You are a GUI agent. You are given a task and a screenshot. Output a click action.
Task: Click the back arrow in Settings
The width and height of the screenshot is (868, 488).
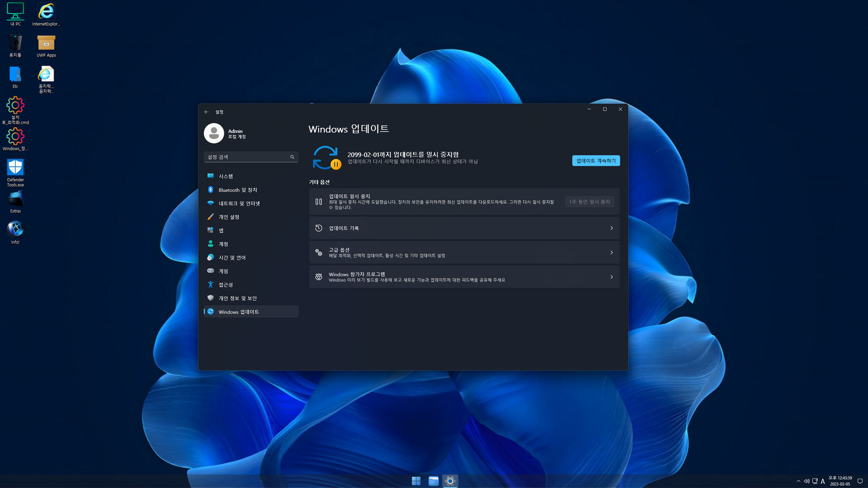[x=207, y=112]
